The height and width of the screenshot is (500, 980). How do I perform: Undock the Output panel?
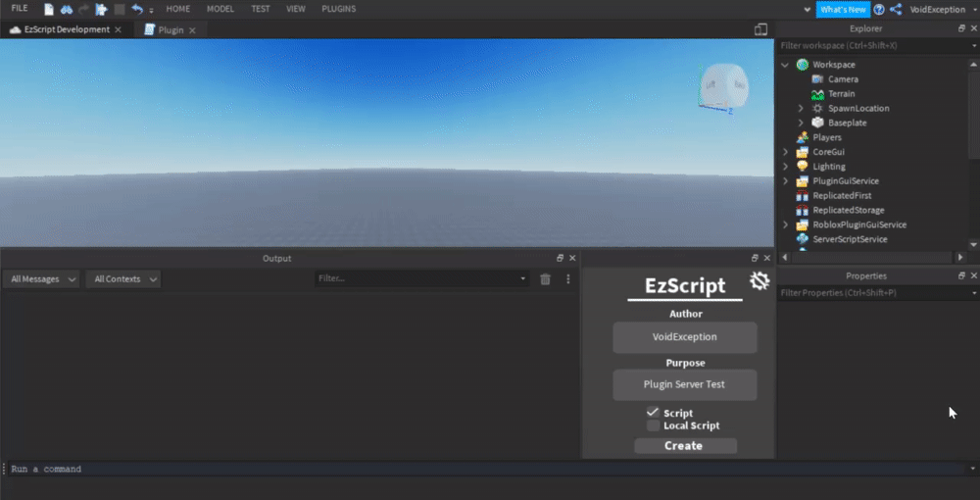pyautogui.click(x=560, y=258)
